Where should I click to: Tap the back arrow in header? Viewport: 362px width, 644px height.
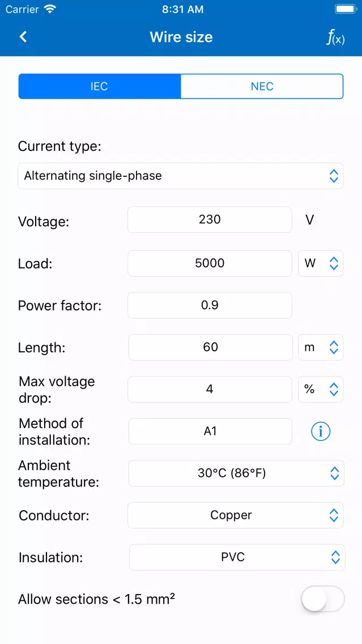(23, 36)
